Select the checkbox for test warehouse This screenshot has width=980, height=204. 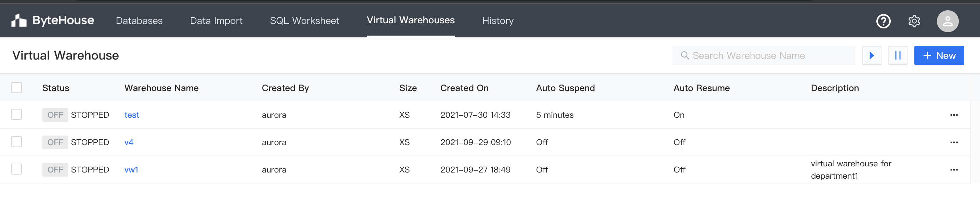click(16, 115)
